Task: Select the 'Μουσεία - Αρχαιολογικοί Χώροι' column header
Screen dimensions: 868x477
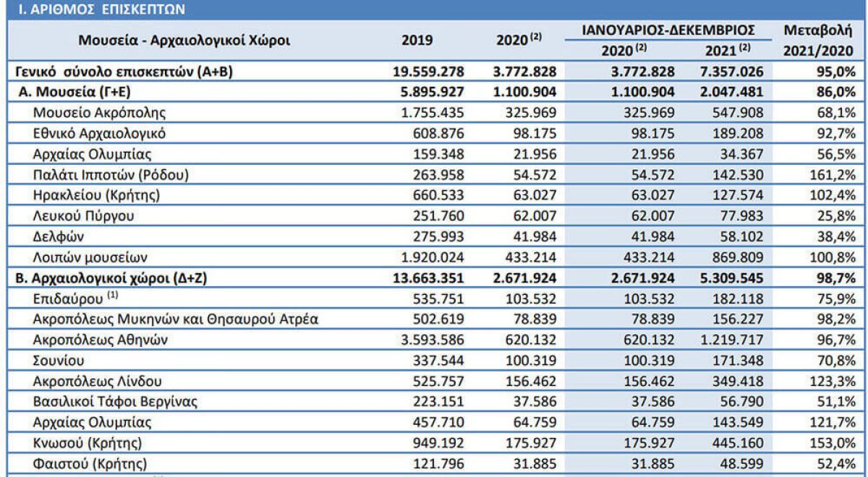Action: point(184,40)
